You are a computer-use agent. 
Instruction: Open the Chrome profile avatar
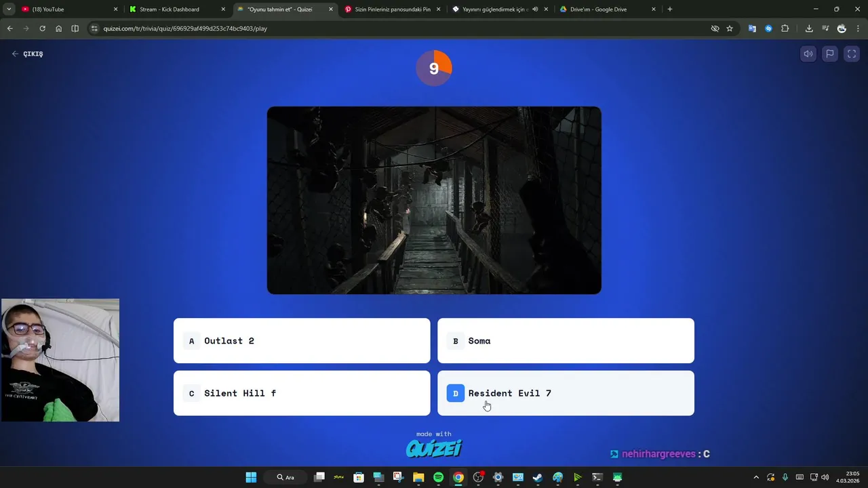click(842, 28)
